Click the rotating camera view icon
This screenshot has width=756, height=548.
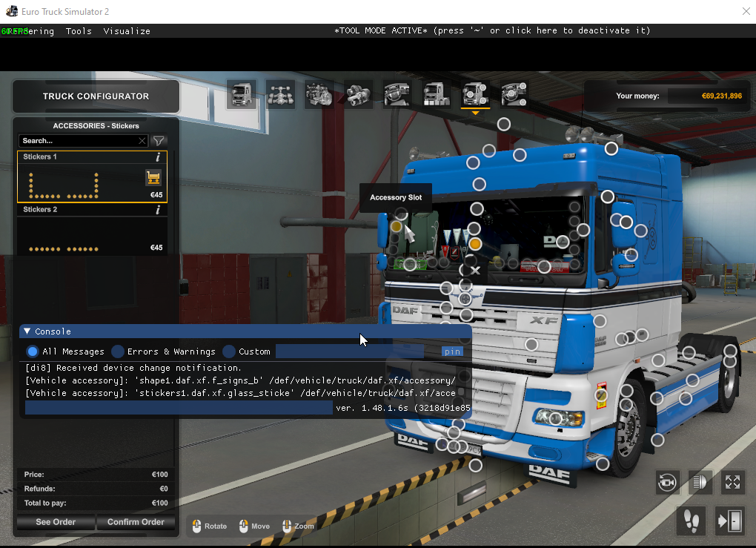[x=667, y=482]
